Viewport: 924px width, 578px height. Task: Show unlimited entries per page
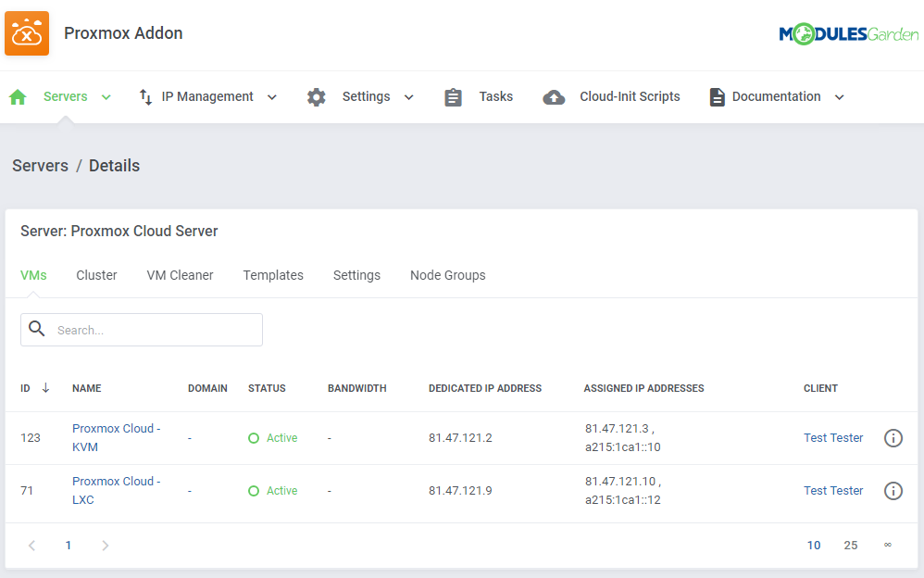(888, 545)
